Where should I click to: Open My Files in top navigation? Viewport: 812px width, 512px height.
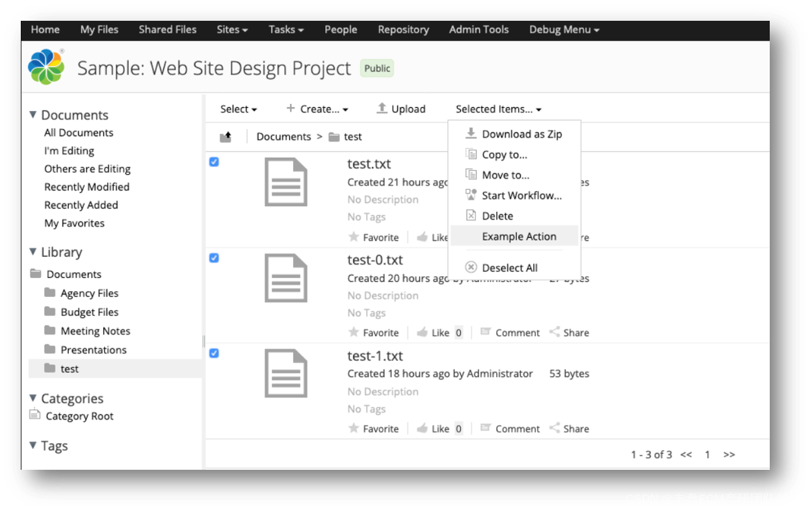click(99, 29)
